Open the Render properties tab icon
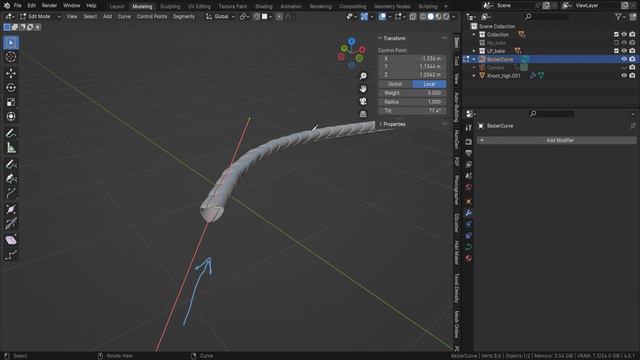Image resolution: width=640 pixels, height=360 pixels. pos(469,142)
